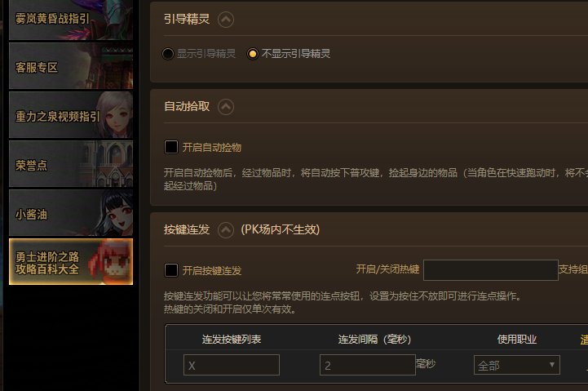Screen dimensions: 588x391
Task: Select the 显示引导精灵 radio button
Action: (168, 54)
